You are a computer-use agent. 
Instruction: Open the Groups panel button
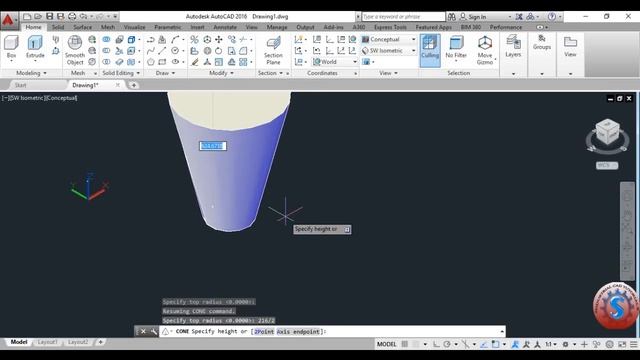click(x=542, y=42)
